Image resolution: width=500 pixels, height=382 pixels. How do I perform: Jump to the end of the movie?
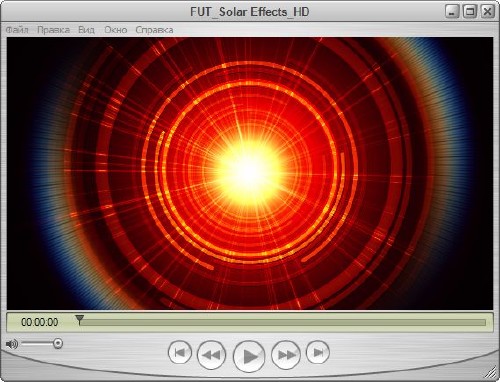click(x=318, y=352)
